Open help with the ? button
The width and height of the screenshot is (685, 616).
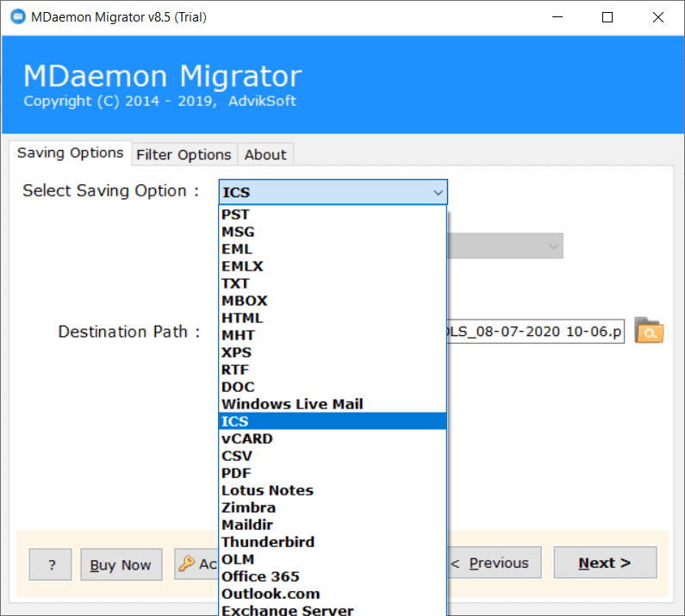50,564
